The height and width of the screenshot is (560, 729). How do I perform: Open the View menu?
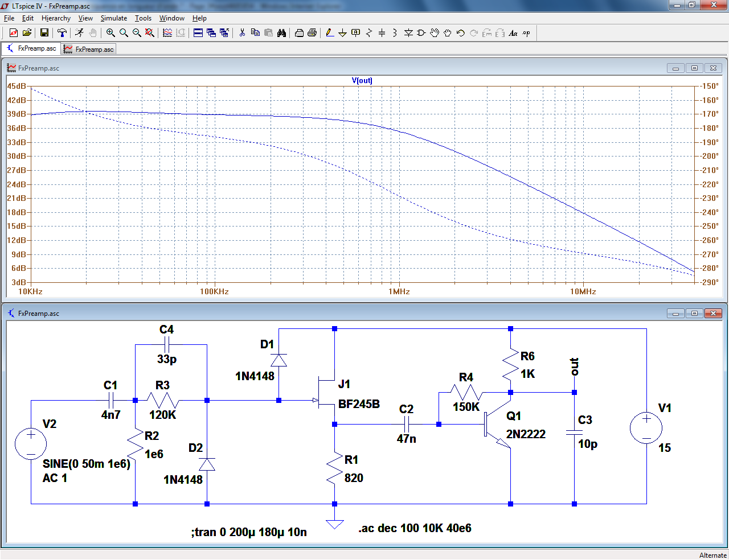pos(85,18)
